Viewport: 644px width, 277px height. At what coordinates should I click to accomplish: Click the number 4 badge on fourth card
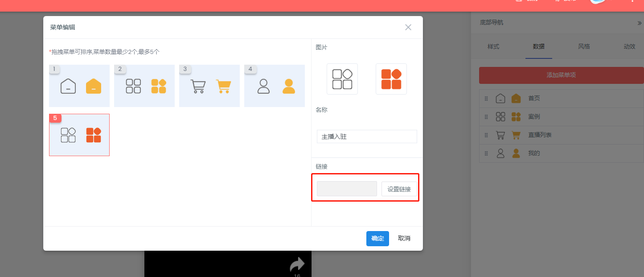[250, 69]
